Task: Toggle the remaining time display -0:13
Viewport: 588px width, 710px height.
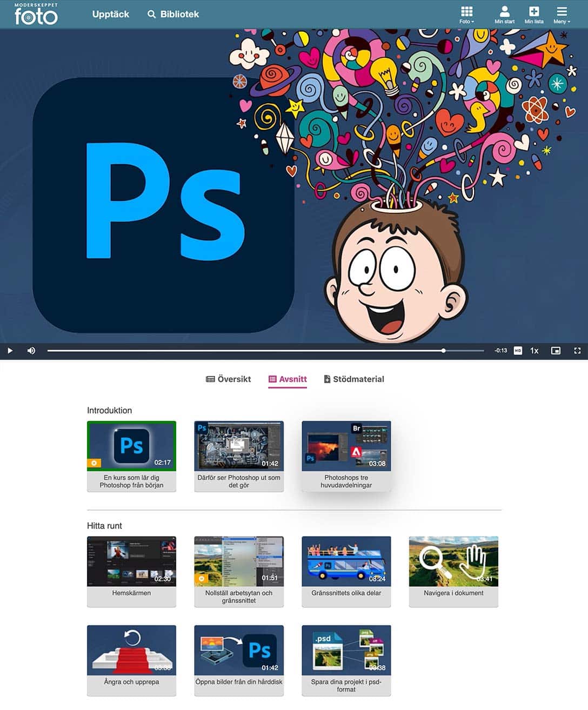Action: 500,351
